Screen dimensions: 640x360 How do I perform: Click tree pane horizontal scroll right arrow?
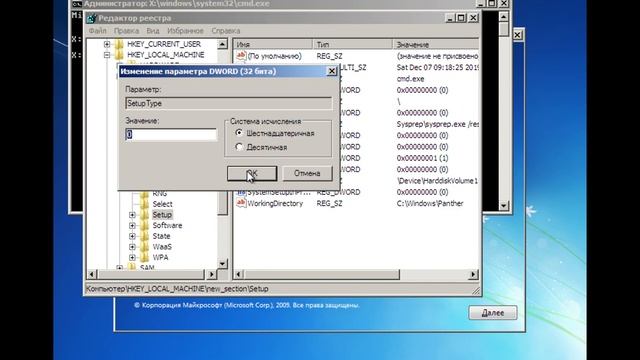pyautogui.click(x=211, y=274)
